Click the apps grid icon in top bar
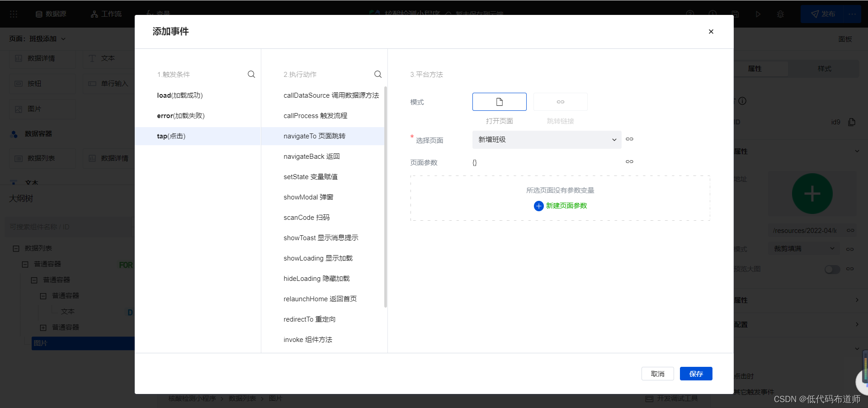The height and width of the screenshot is (408, 868). [x=14, y=14]
